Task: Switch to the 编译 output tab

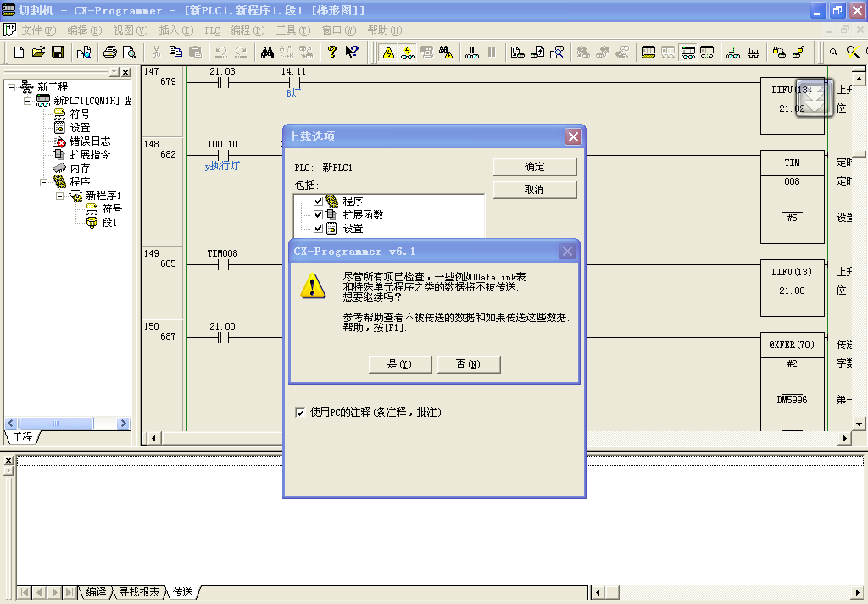Action: click(95, 592)
